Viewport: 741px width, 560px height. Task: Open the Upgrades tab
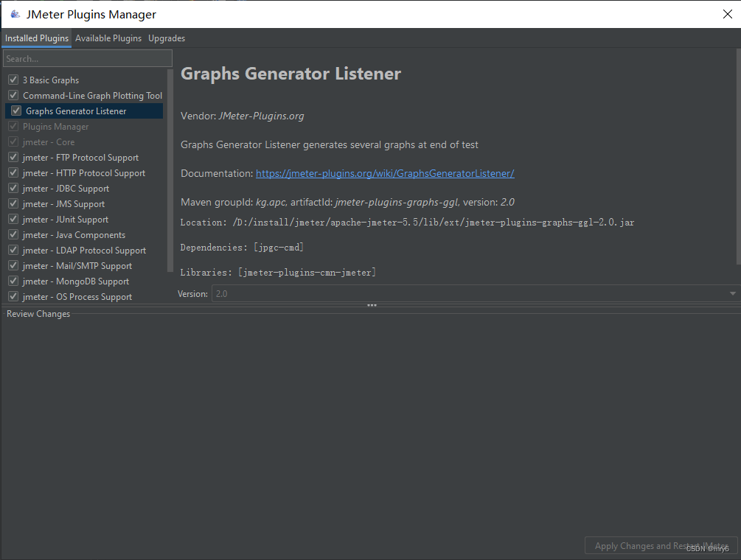pyautogui.click(x=167, y=38)
